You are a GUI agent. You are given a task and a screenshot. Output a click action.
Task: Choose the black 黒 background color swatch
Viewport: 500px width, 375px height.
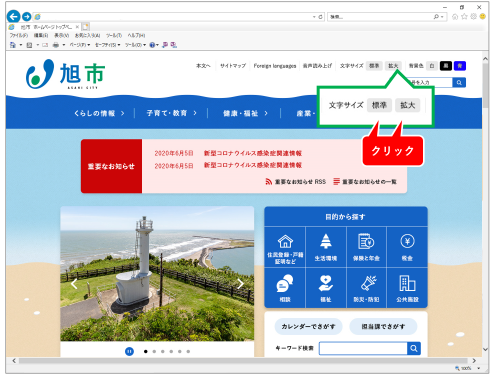click(x=446, y=66)
